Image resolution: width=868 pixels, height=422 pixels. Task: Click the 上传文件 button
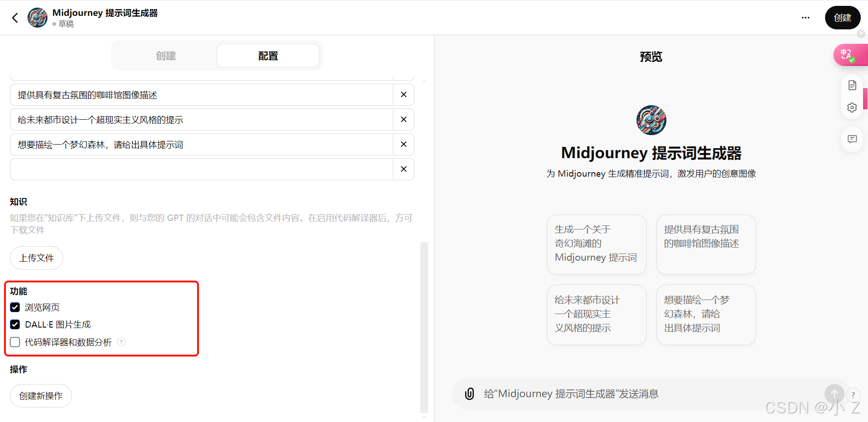pos(37,258)
